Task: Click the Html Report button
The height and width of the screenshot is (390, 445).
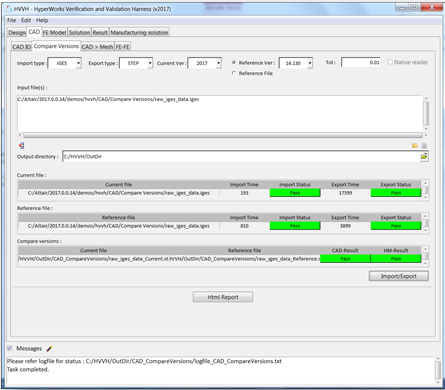Action: (x=223, y=297)
